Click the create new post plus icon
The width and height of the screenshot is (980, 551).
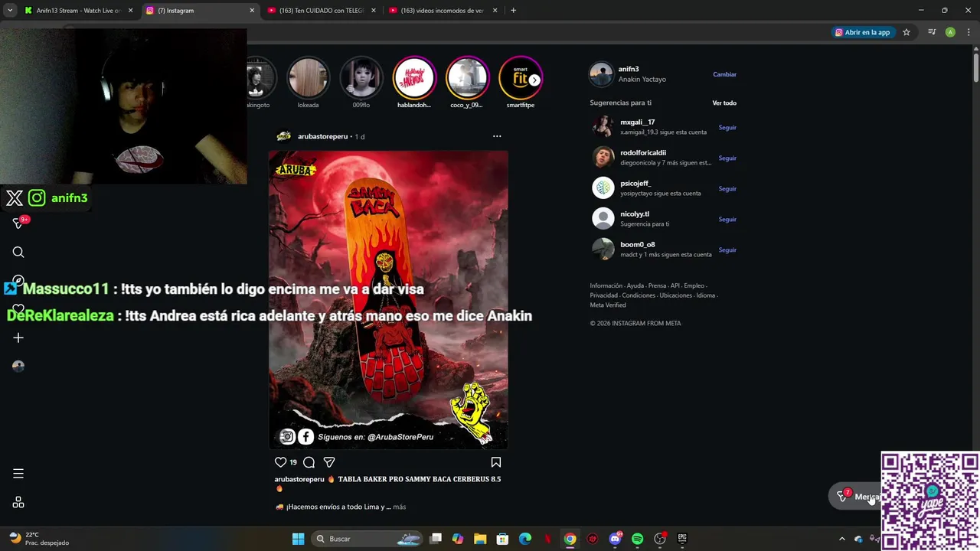pos(18,337)
